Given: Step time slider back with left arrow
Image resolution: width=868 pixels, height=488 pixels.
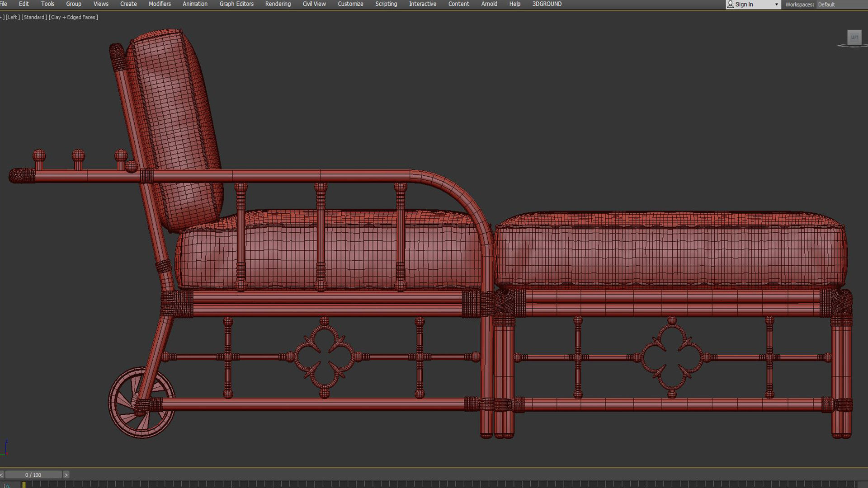Looking at the screenshot, I should (2, 474).
